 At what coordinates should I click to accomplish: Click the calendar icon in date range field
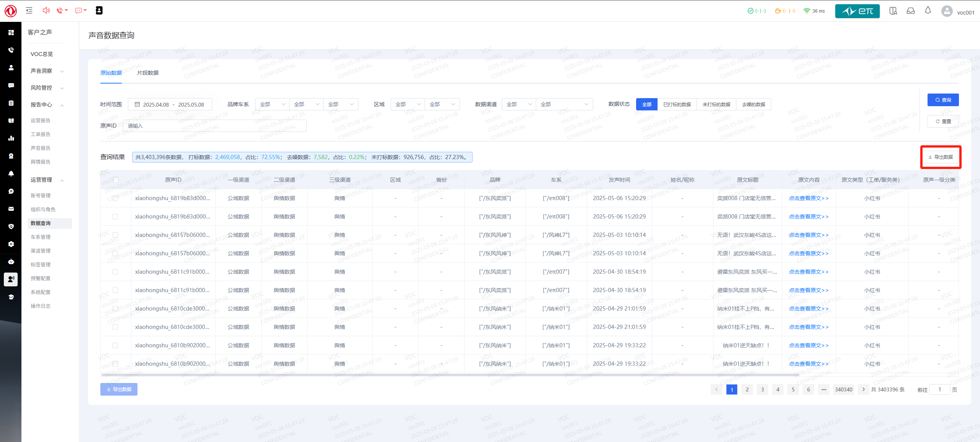[137, 104]
